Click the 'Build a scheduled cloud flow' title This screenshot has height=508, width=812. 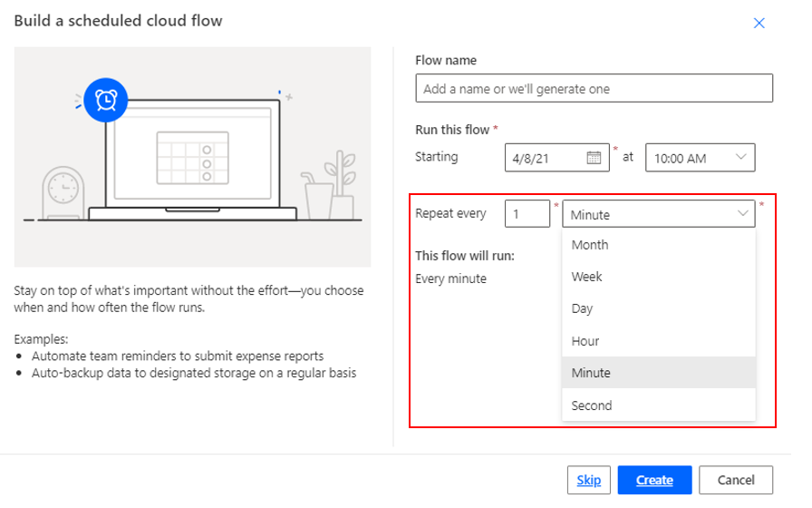pyautogui.click(x=118, y=21)
